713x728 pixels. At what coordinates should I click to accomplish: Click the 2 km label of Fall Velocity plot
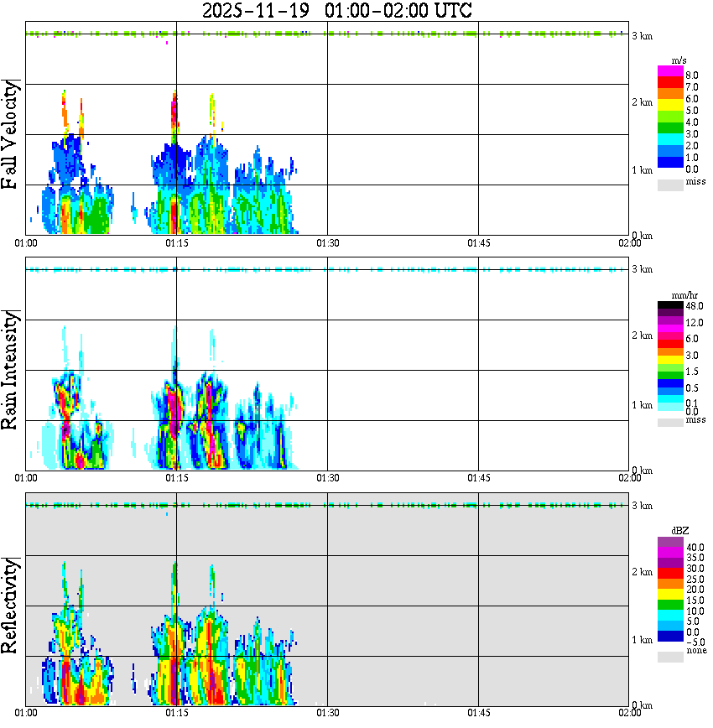(642, 102)
